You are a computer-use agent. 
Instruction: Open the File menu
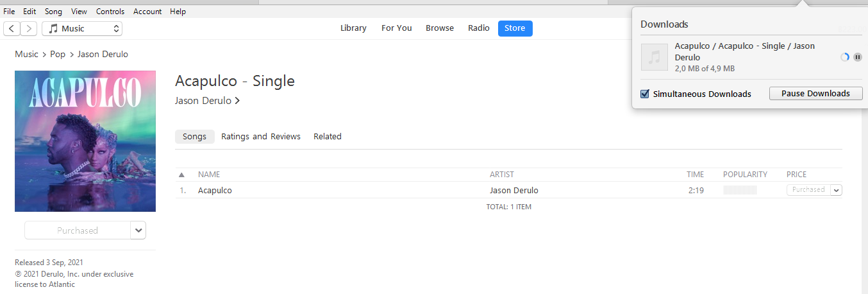click(x=9, y=12)
